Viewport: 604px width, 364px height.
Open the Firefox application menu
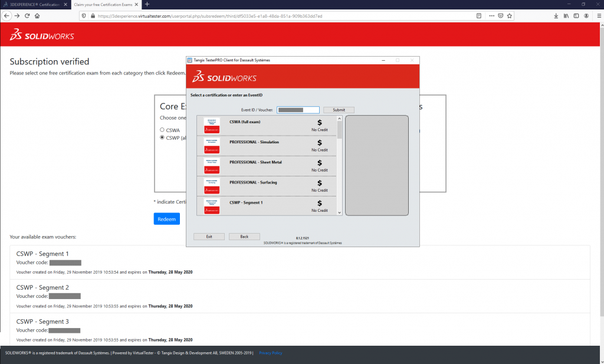(x=599, y=15)
